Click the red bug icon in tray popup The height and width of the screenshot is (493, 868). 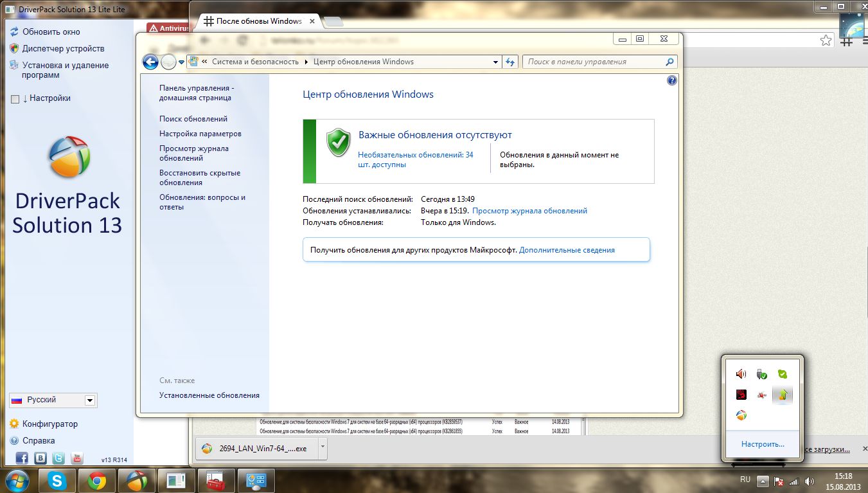[x=761, y=395]
